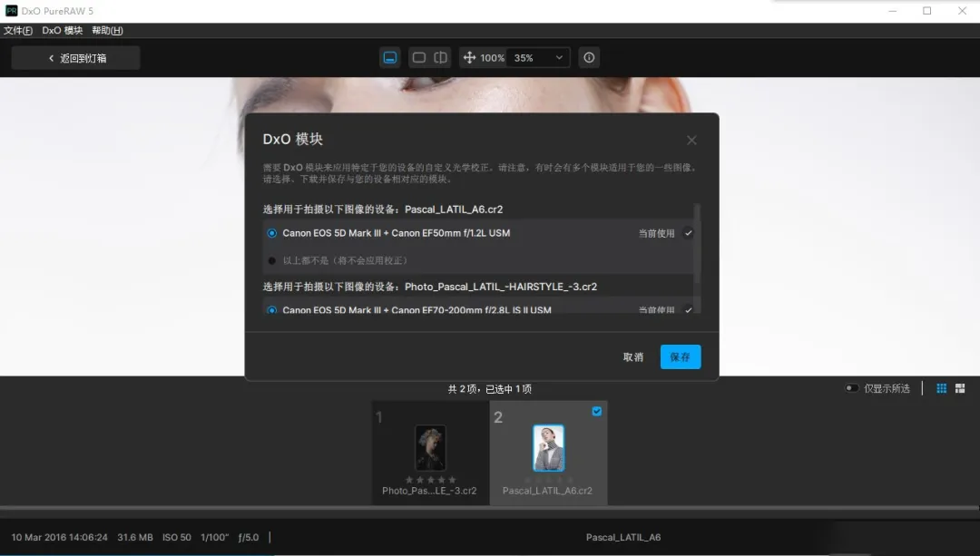Open the image information icon
Viewport: 980px width, 556px height.
tap(589, 57)
